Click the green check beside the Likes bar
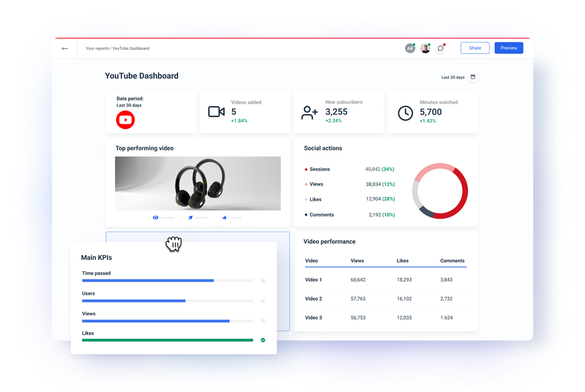The height and width of the screenshot is (392, 585). tap(263, 340)
